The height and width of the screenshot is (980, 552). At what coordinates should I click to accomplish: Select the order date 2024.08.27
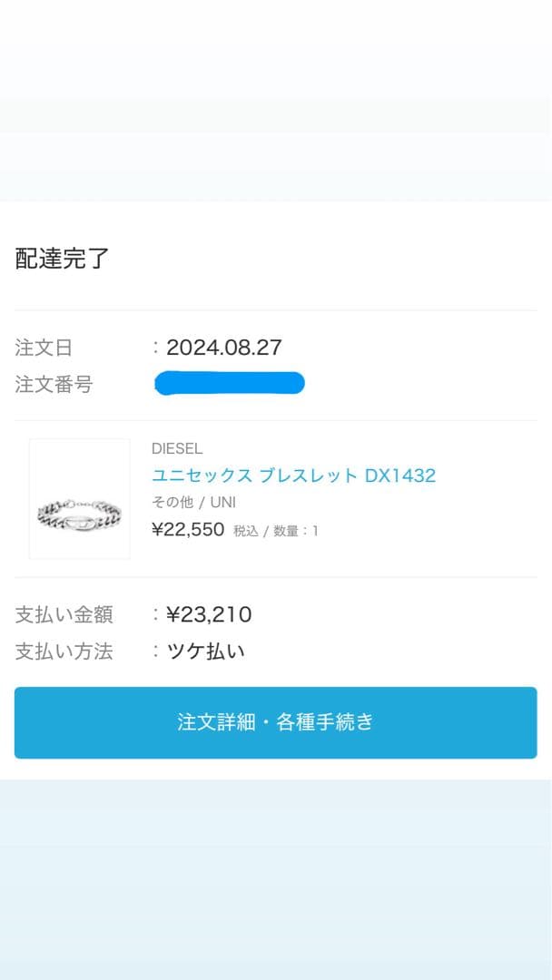click(x=223, y=347)
